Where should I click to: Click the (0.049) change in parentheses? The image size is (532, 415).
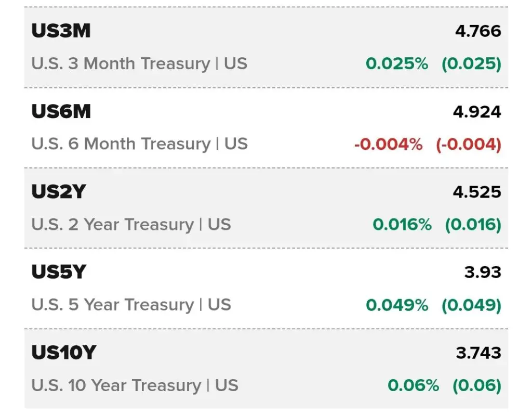(471, 305)
